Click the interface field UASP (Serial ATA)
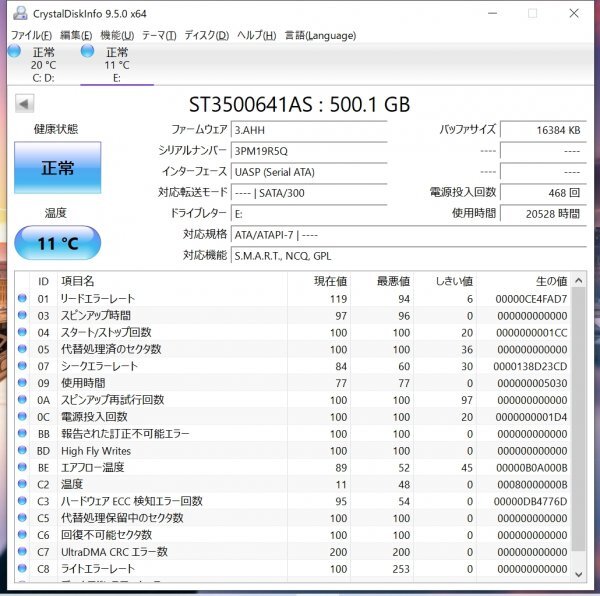The height and width of the screenshot is (596, 600). pyautogui.click(x=309, y=172)
